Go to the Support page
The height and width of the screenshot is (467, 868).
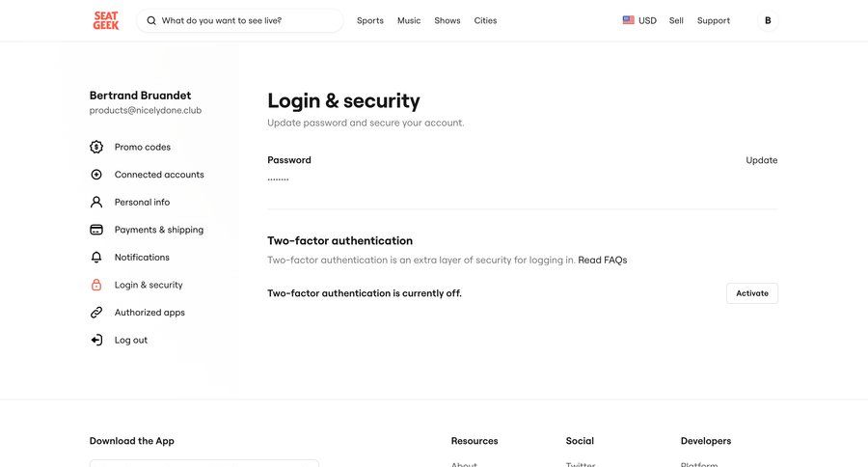pos(714,20)
